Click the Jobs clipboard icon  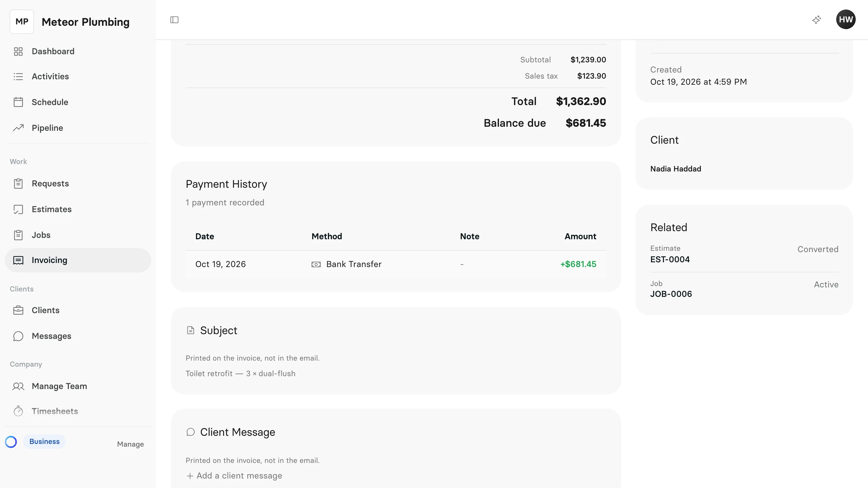point(18,235)
